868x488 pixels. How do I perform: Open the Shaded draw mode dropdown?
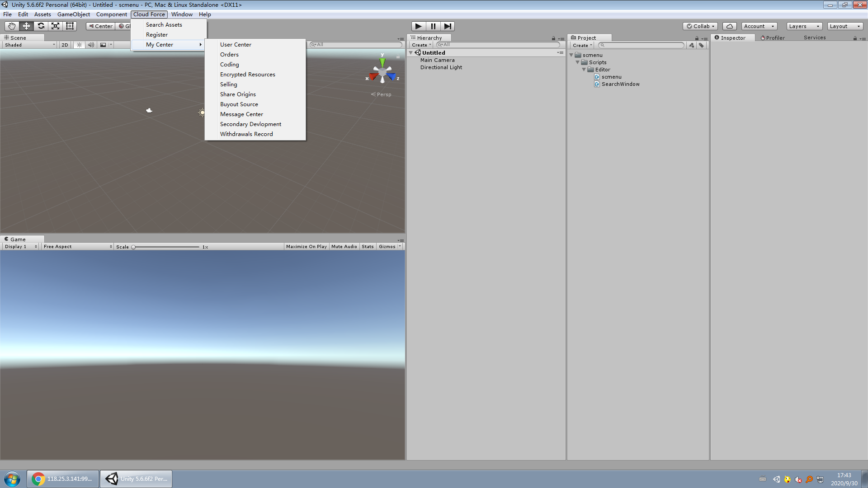(x=30, y=45)
